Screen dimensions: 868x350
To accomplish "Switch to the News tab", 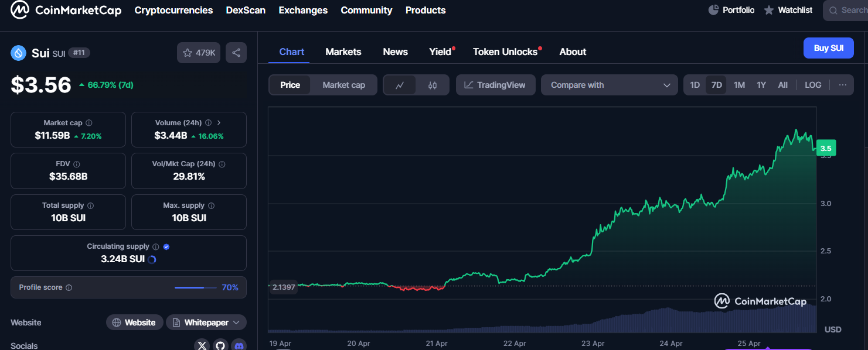I will pyautogui.click(x=396, y=52).
